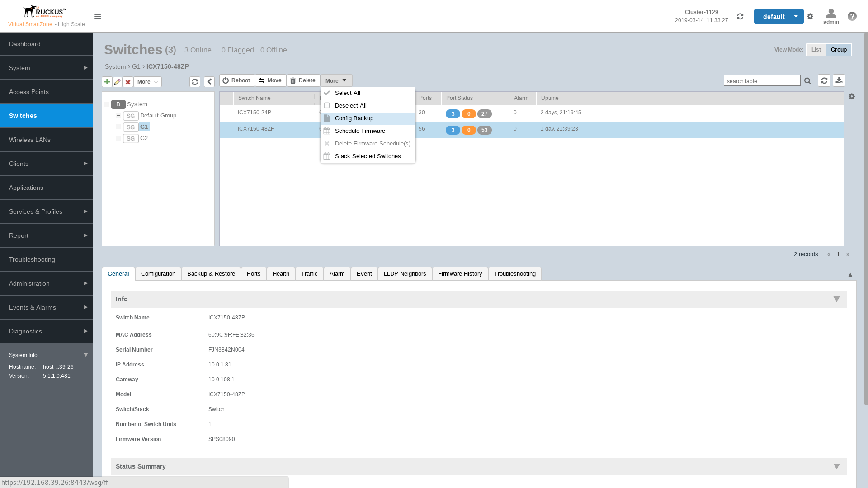Screen dimensions: 868x488
Task: Refresh the switch group tree
Action: pyautogui.click(x=195, y=82)
